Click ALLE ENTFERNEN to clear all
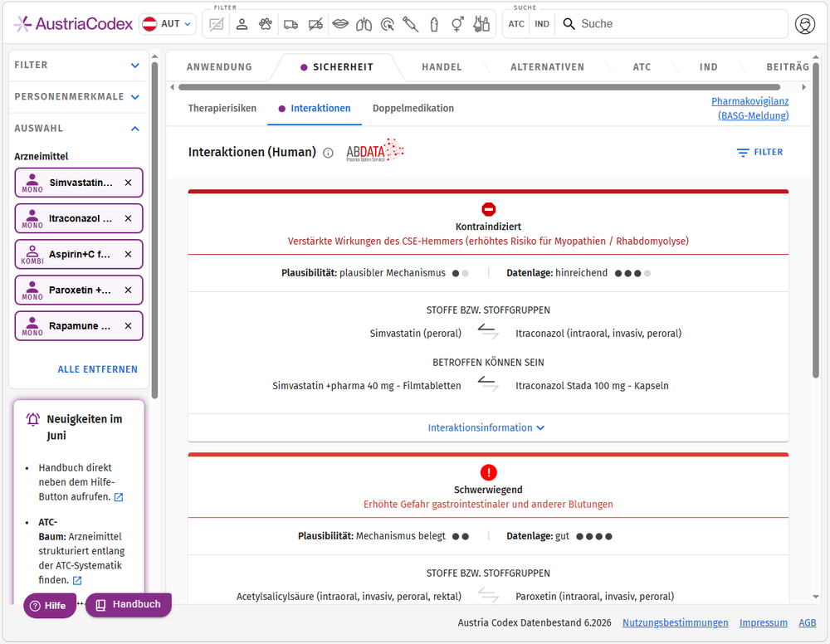The image size is (830, 644). (97, 369)
